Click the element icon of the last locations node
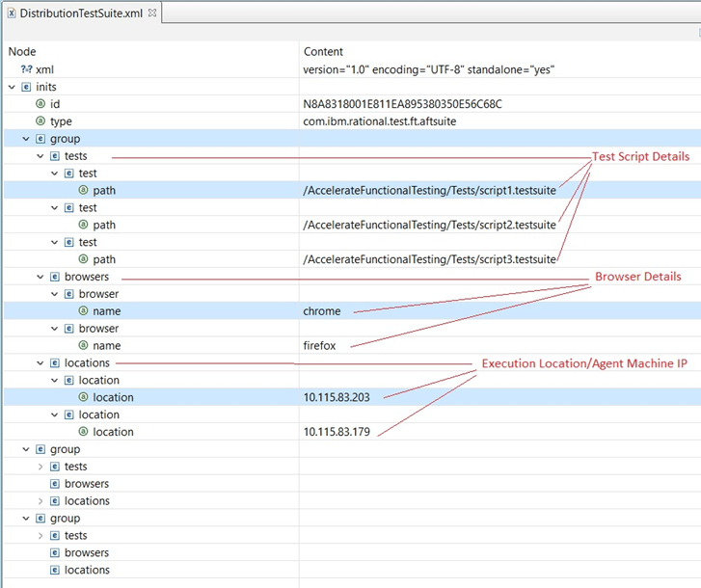 (x=55, y=570)
